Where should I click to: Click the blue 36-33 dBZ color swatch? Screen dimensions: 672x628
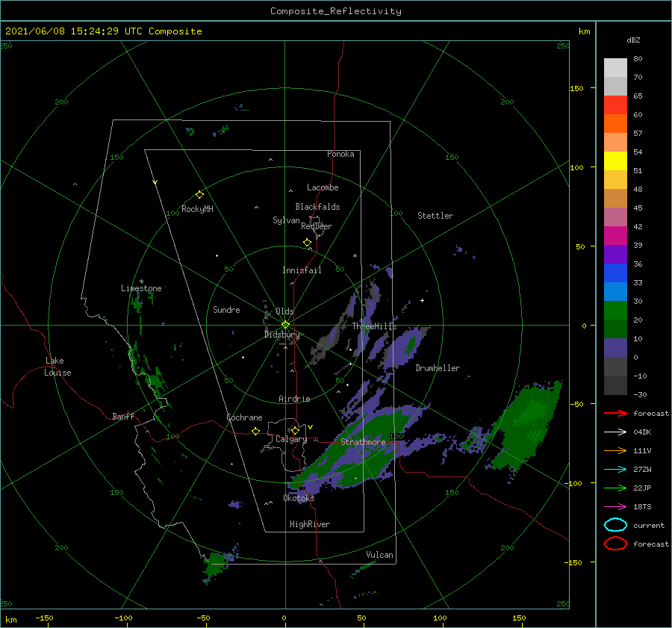[x=615, y=273]
